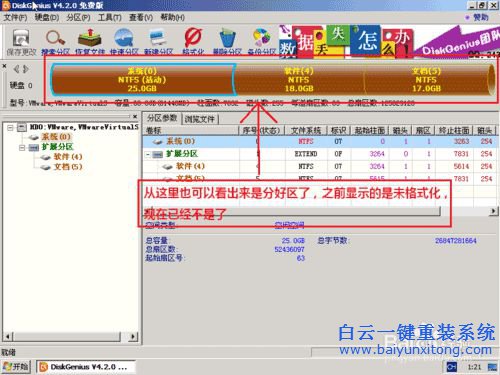Screen dimensions: 500x375
Task: Select 文档(5) in the left tree
Action: [x=68, y=167]
